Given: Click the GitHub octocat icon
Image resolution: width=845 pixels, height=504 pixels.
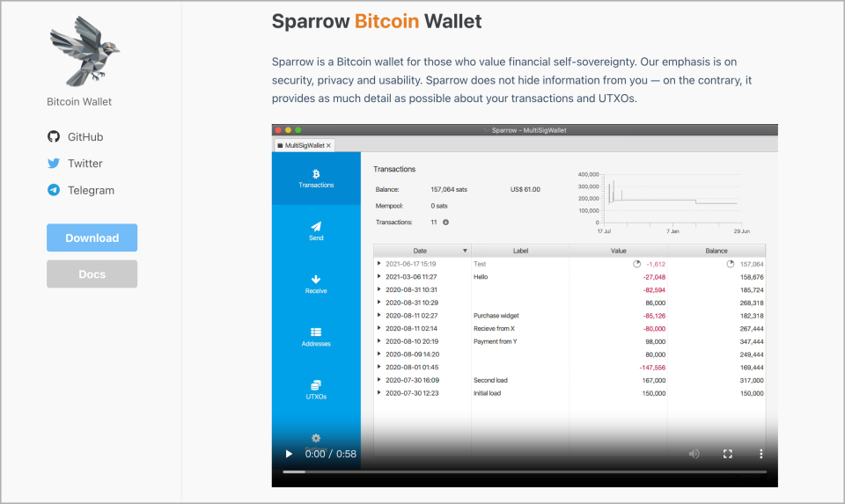Looking at the screenshot, I should tap(54, 136).
